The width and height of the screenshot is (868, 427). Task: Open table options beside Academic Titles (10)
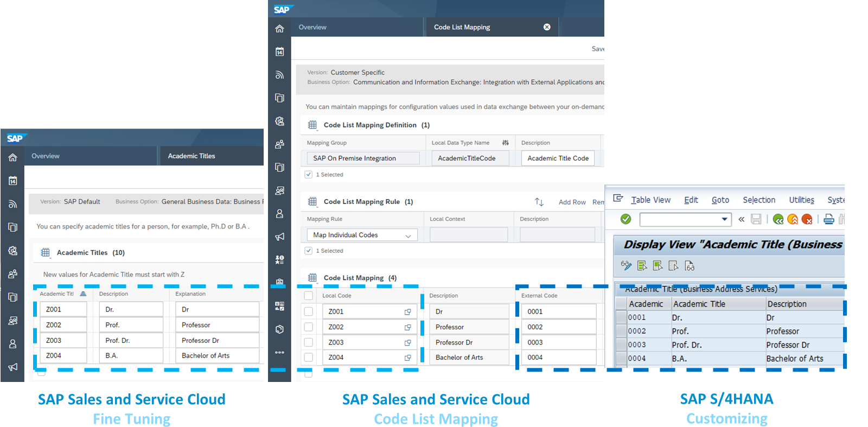(46, 252)
